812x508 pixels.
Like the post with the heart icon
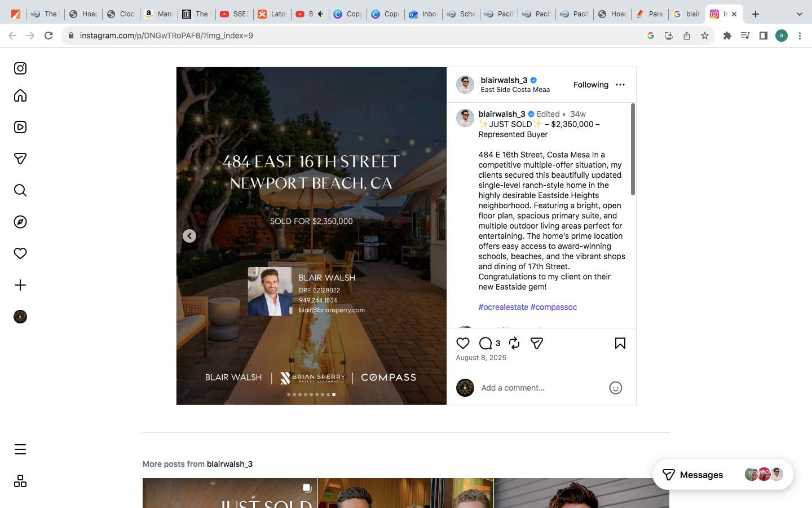(463, 343)
